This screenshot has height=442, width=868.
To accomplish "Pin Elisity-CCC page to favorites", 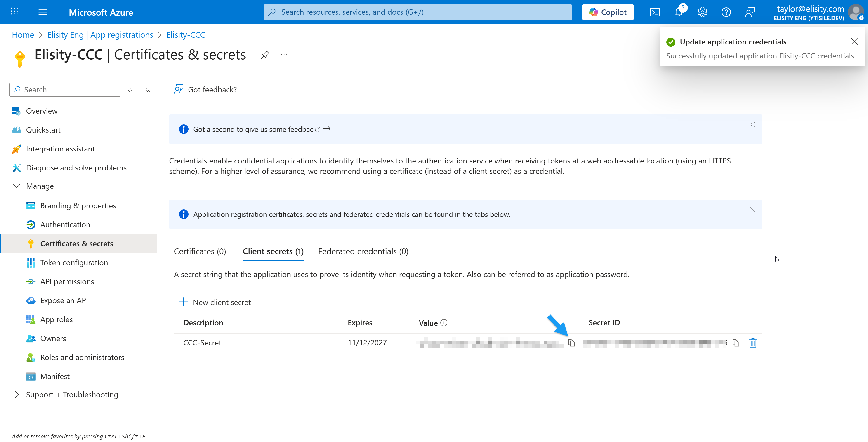I will click(x=265, y=55).
